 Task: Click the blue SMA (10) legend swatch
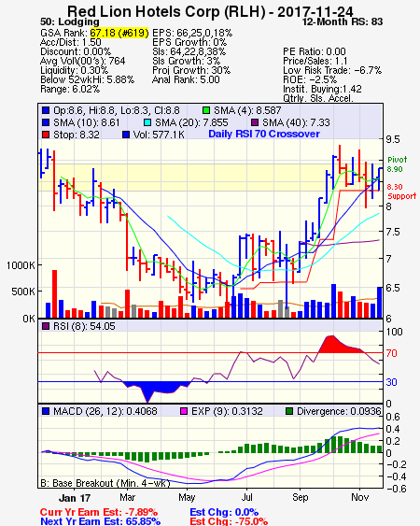(x=46, y=122)
